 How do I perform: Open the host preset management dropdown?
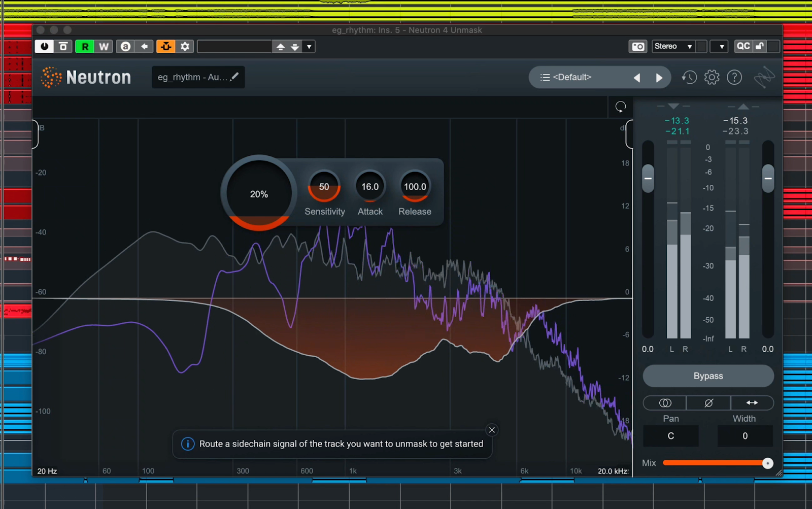click(x=309, y=47)
